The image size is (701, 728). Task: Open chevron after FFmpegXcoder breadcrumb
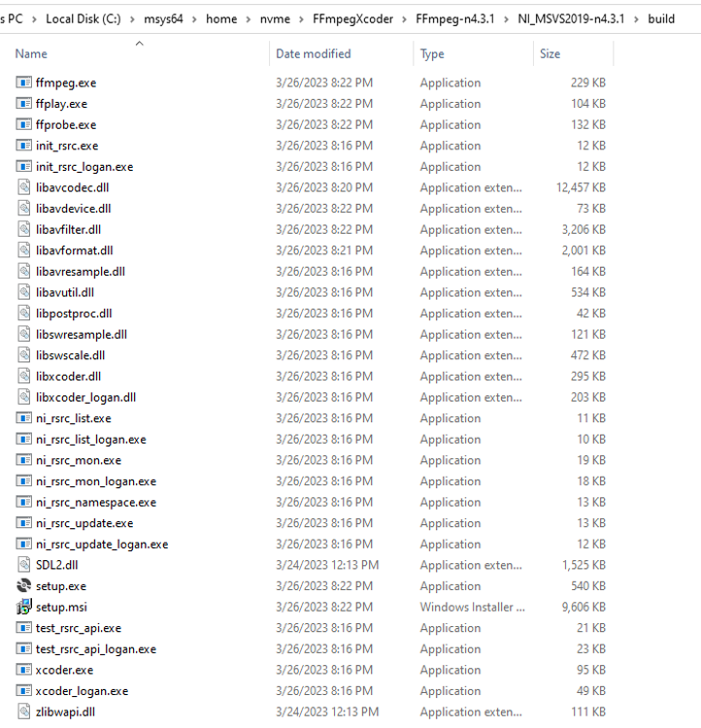pyautogui.click(x=405, y=19)
